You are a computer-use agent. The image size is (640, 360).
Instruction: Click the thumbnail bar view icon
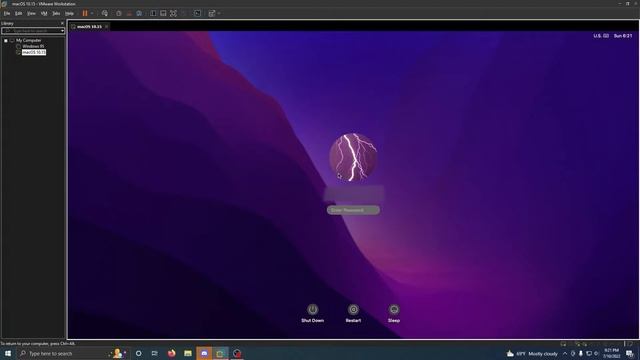coord(163,13)
